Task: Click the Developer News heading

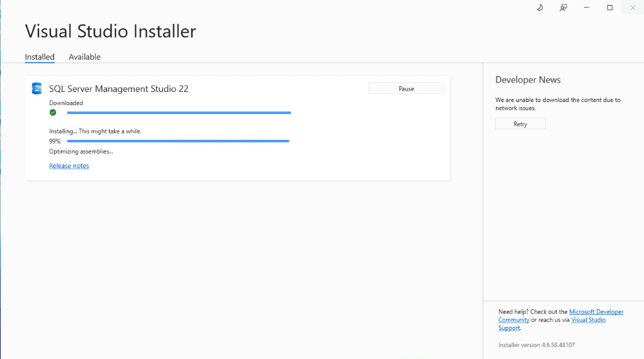Action: 528,79
